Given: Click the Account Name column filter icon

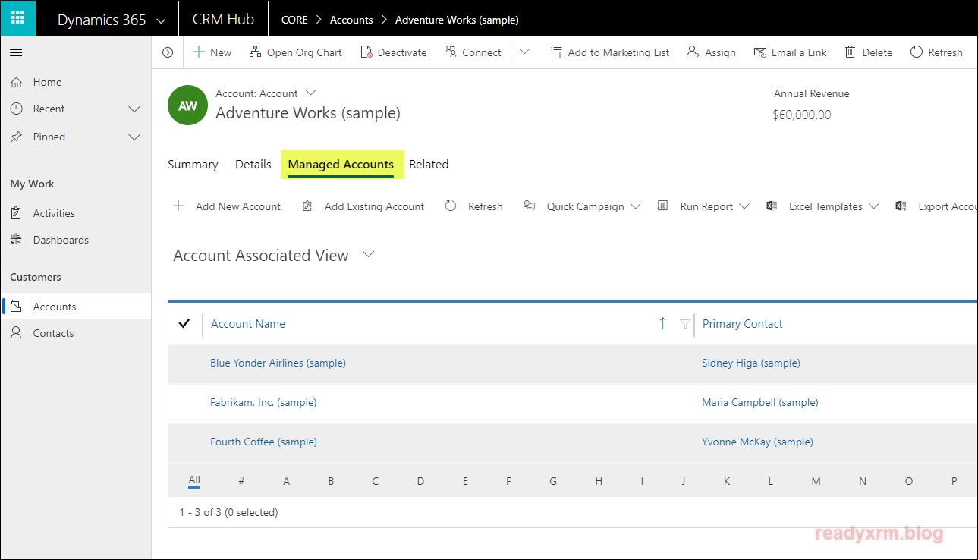Looking at the screenshot, I should click(685, 324).
